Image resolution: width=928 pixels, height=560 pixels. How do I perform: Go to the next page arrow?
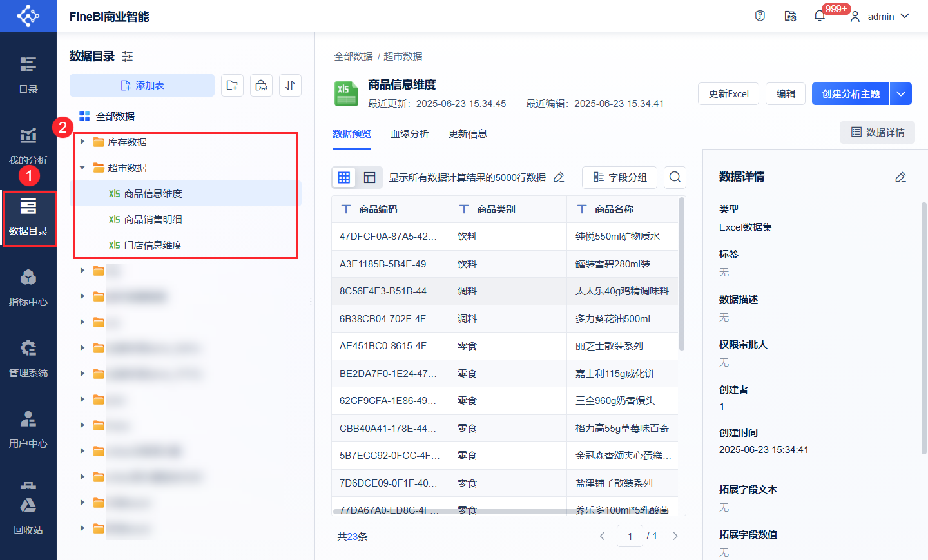(675, 536)
